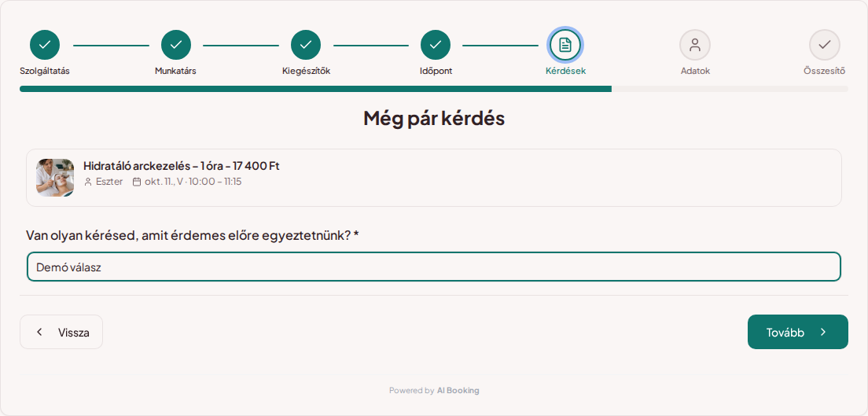Select the "Összesítő" step label

pyautogui.click(x=825, y=71)
